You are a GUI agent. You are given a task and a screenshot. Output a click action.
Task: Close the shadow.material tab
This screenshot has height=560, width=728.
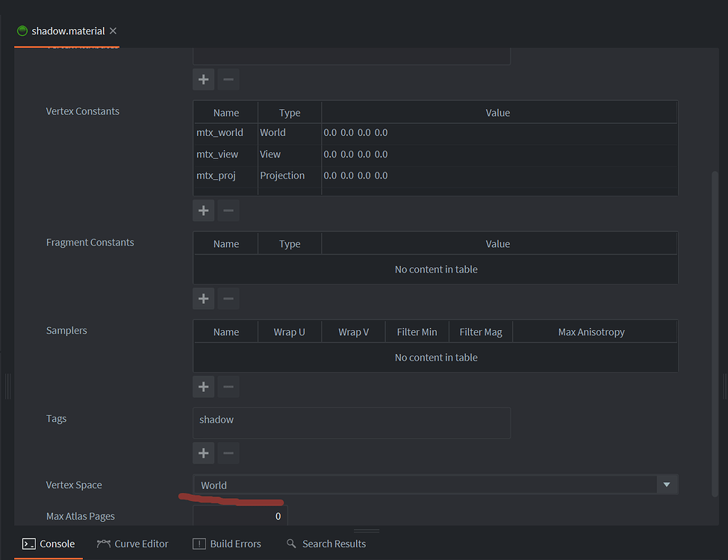pyautogui.click(x=113, y=31)
